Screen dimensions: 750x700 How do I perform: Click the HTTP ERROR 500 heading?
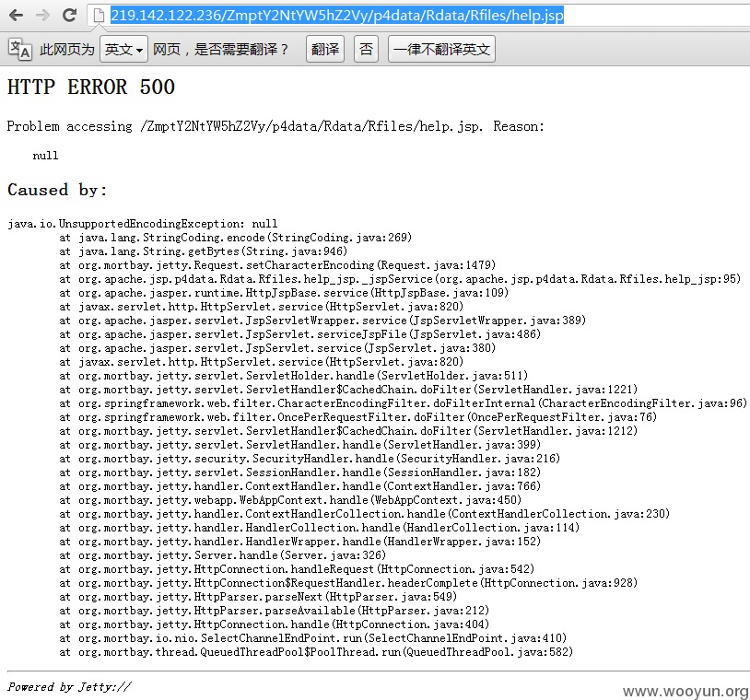pos(91,87)
